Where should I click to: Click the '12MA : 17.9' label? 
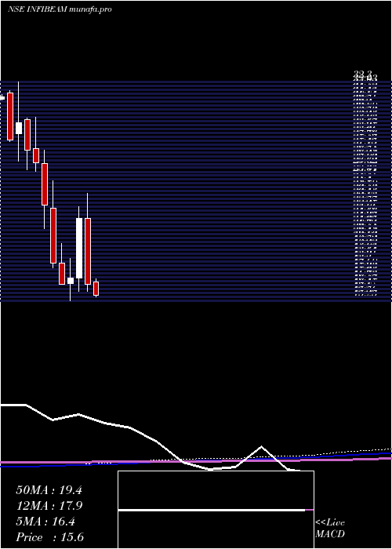coord(49,506)
